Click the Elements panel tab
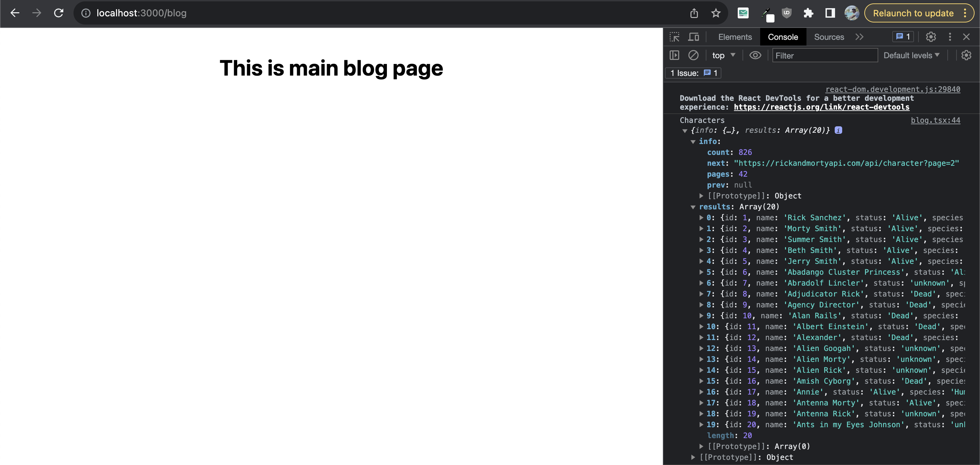980x465 pixels. click(734, 37)
